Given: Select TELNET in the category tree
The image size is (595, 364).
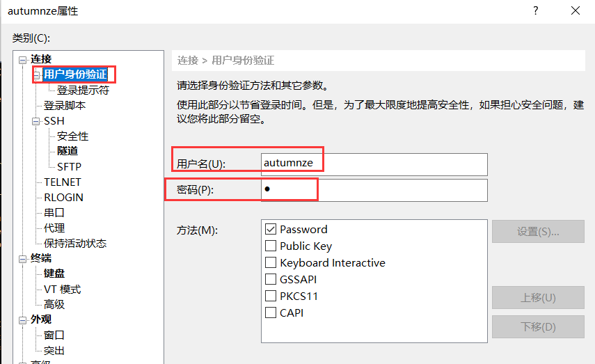Looking at the screenshot, I should click(63, 182).
